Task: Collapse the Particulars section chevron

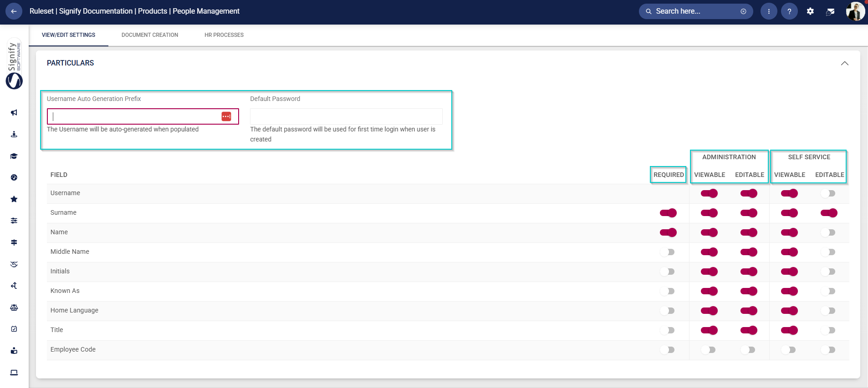Action: coord(845,63)
